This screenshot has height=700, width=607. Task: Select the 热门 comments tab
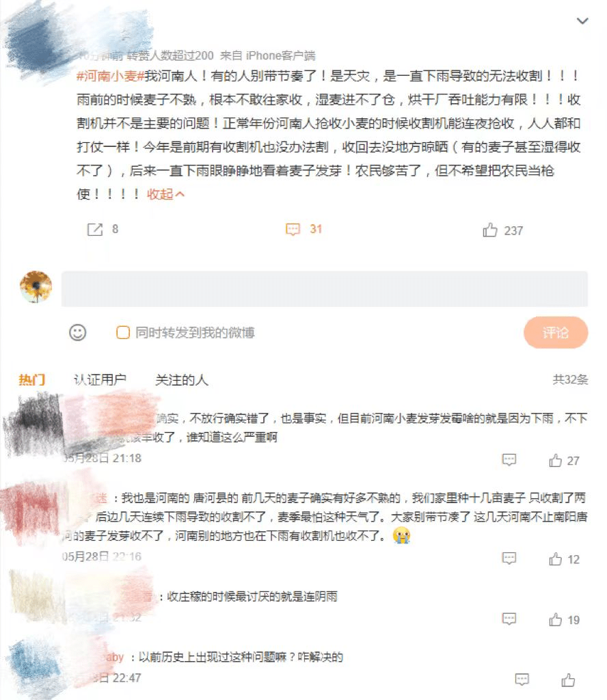[x=31, y=380]
